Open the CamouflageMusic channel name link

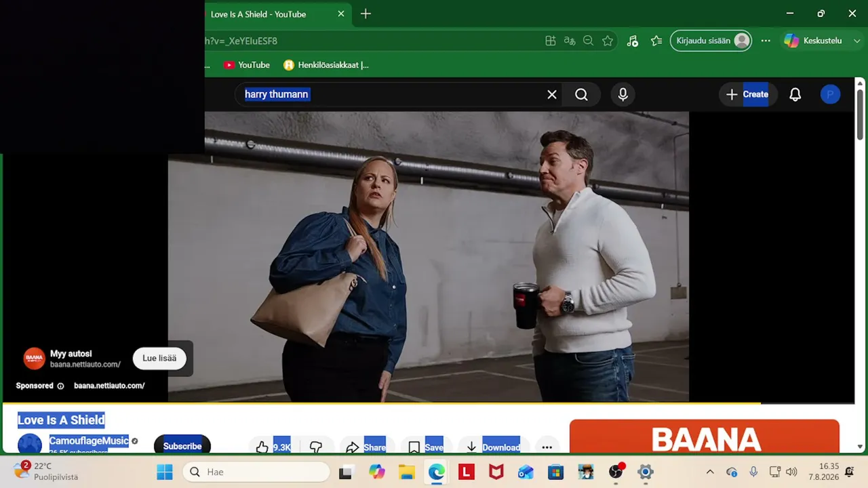point(89,441)
